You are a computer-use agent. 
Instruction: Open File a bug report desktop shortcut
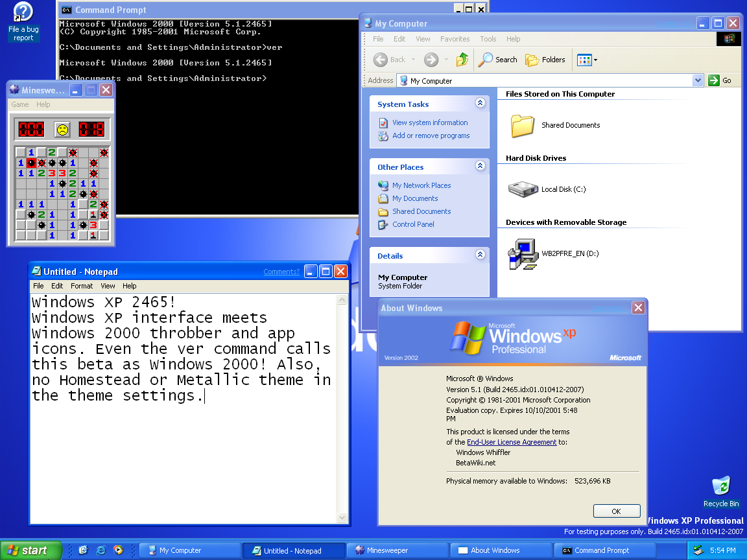point(23,21)
